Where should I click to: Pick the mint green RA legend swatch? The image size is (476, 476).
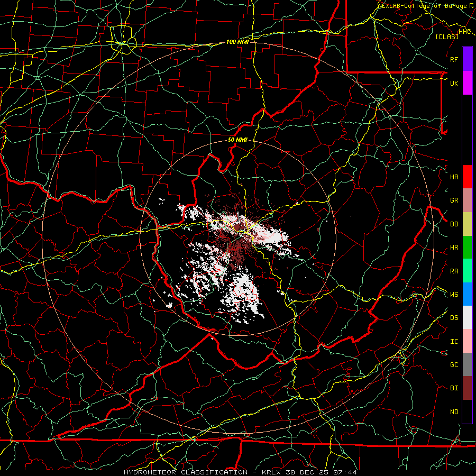(467, 271)
